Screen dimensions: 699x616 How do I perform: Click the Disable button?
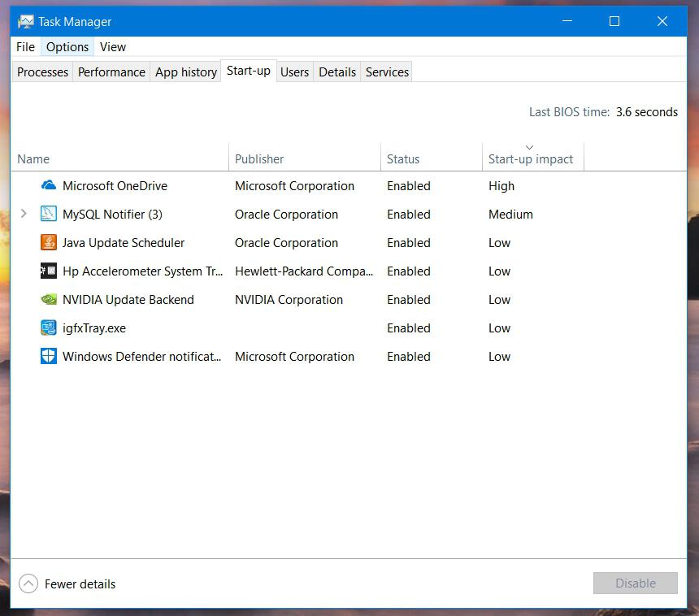coord(636,583)
